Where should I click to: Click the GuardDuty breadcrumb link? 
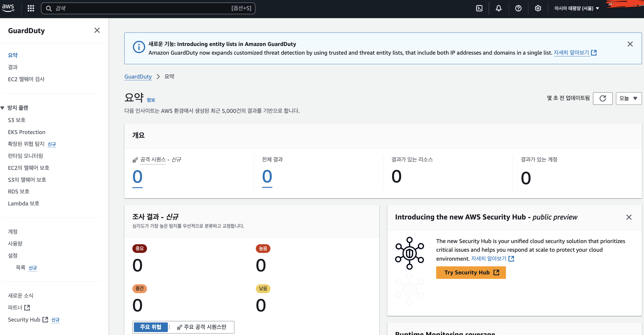138,77
